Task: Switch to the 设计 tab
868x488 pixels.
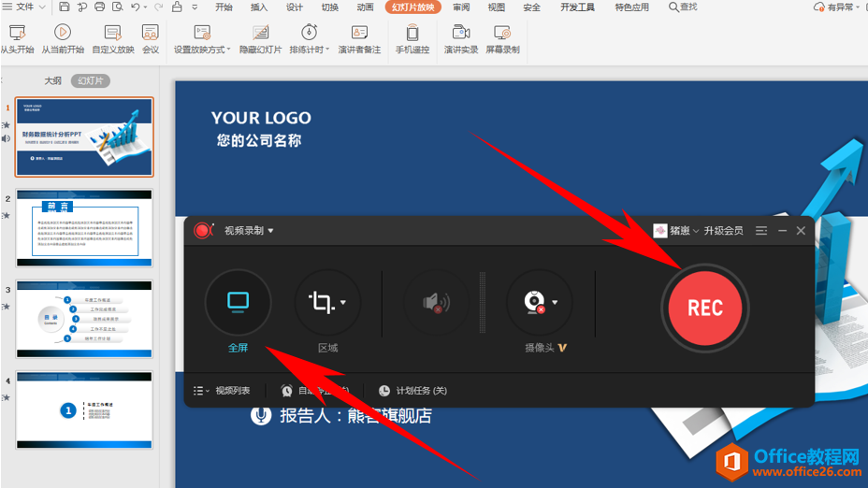Action: (x=295, y=7)
